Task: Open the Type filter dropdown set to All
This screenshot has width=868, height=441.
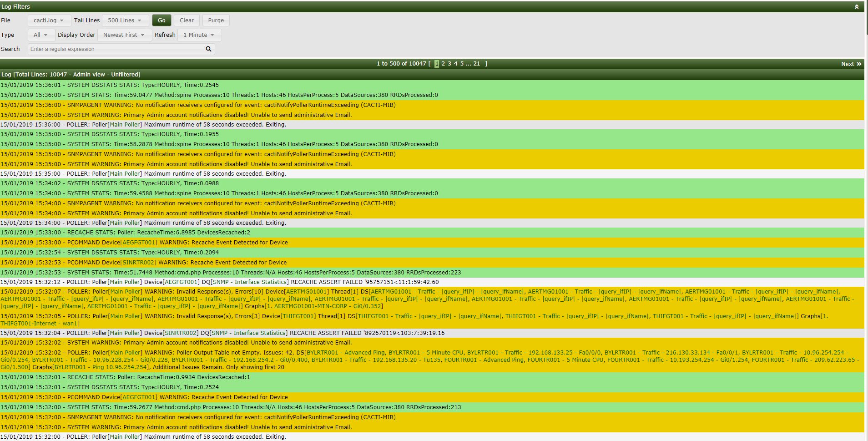Action: click(x=40, y=35)
